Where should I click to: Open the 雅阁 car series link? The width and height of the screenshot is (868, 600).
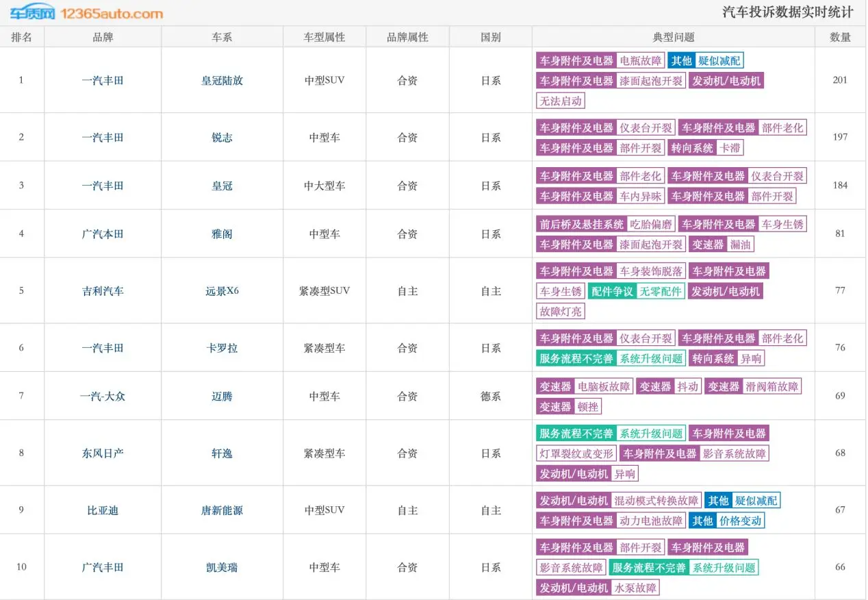pyautogui.click(x=222, y=234)
